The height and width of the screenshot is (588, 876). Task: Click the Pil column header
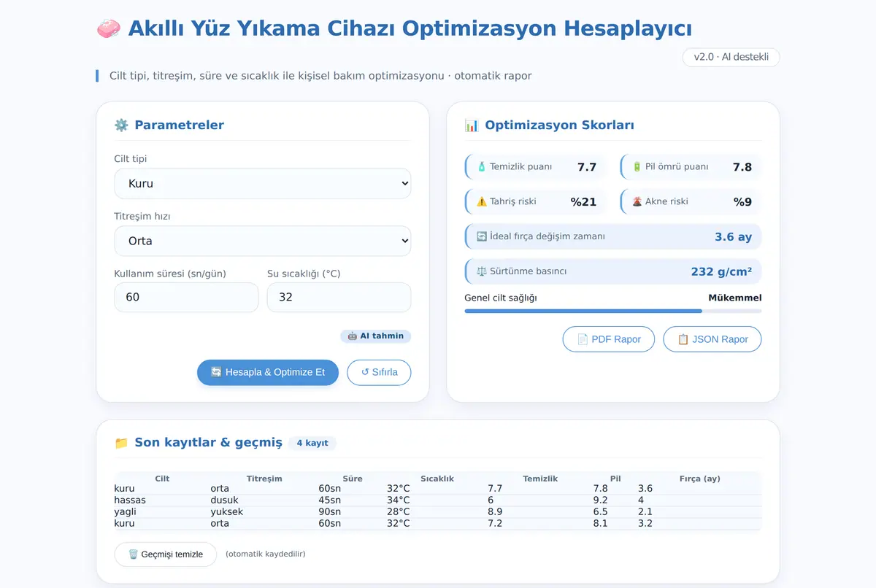tap(615, 479)
